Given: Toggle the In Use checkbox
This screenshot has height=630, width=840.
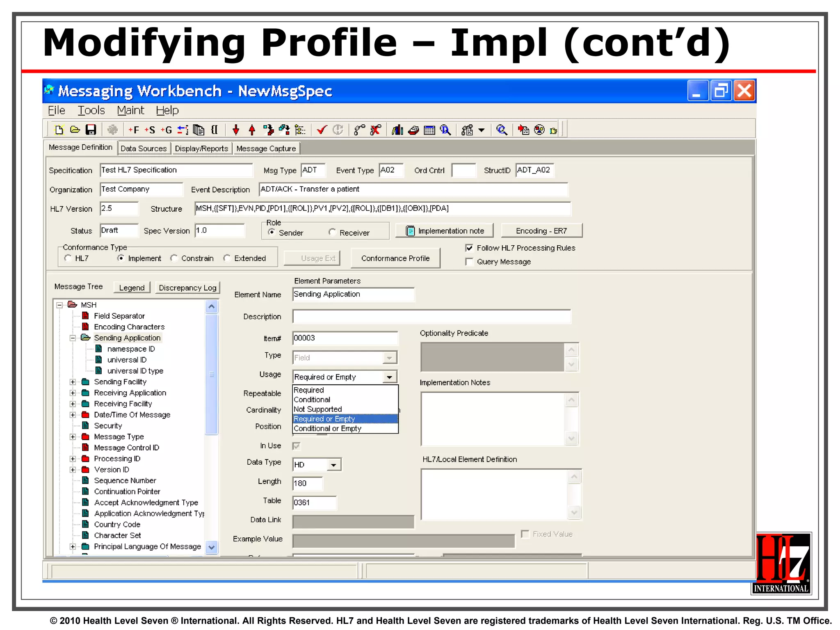Looking at the screenshot, I should [297, 446].
